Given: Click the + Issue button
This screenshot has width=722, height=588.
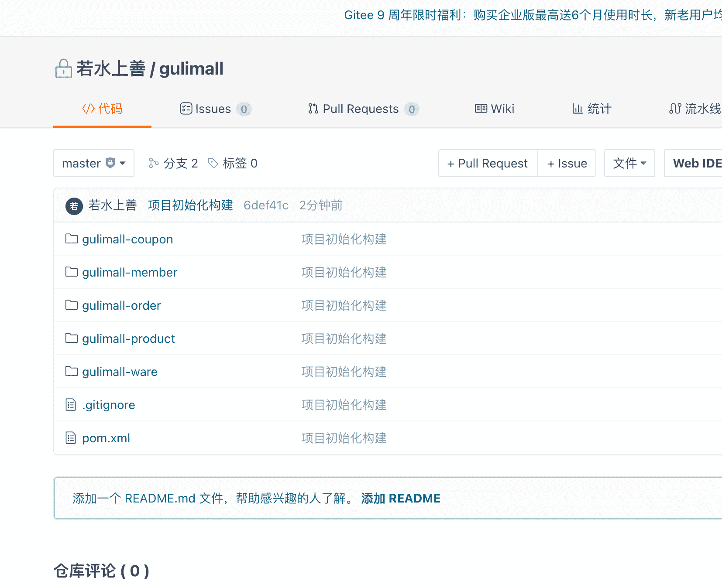Looking at the screenshot, I should click(x=567, y=163).
